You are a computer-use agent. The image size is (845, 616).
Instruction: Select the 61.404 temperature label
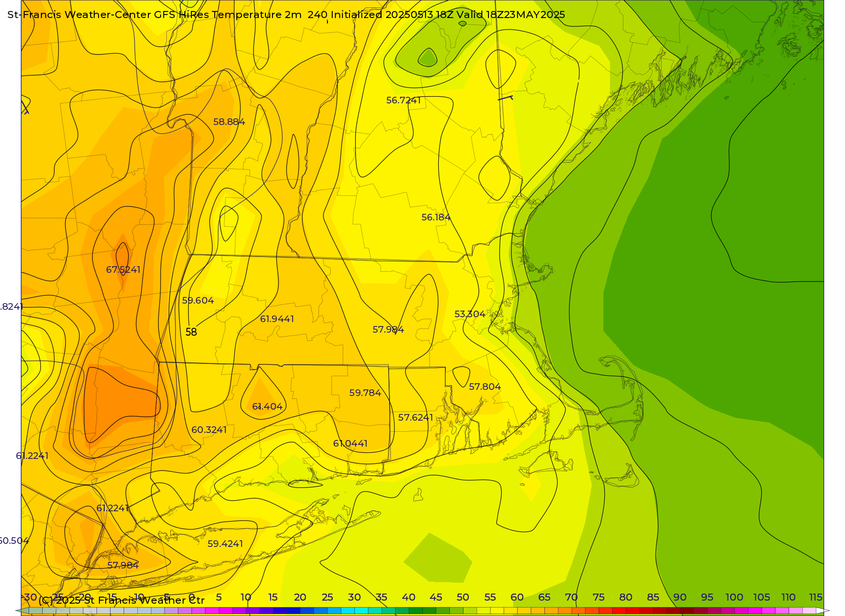[268, 407]
